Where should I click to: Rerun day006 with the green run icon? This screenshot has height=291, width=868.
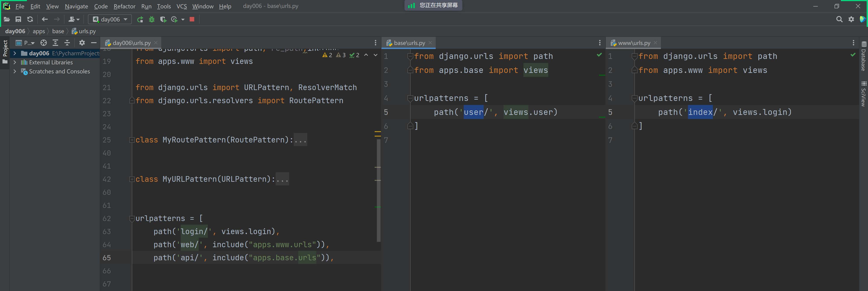[x=140, y=19]
